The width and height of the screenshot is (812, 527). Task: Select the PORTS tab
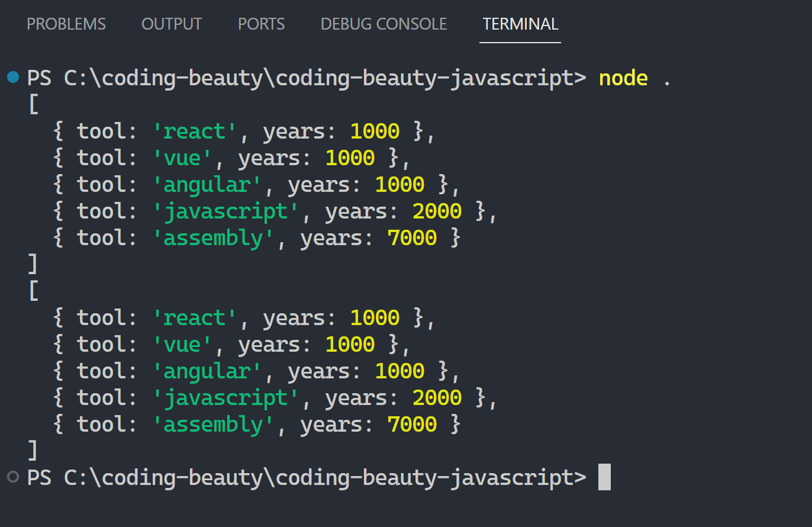pyautogui.click(x=261, y=24)
